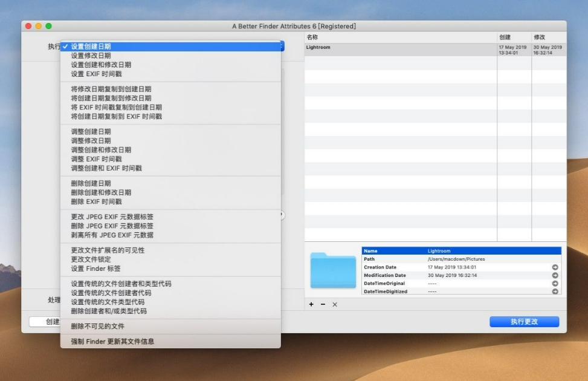Viewport: 588px width, 381px height.
Task: Choose 更改文件锁定 menu item
Action: 170,259
